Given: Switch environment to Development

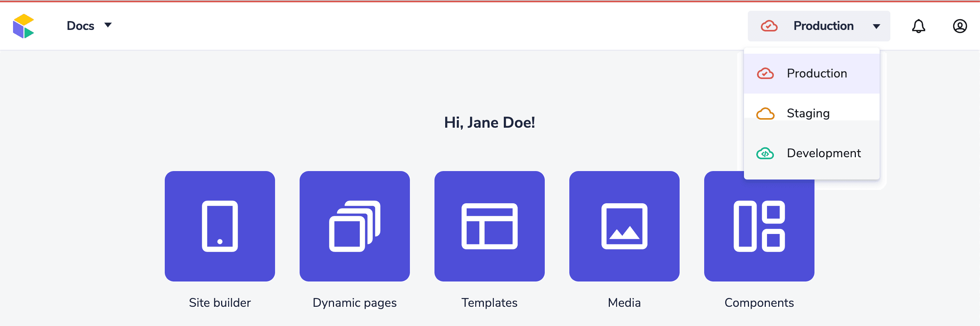Looking at the screenshot, I should point(811,153).
